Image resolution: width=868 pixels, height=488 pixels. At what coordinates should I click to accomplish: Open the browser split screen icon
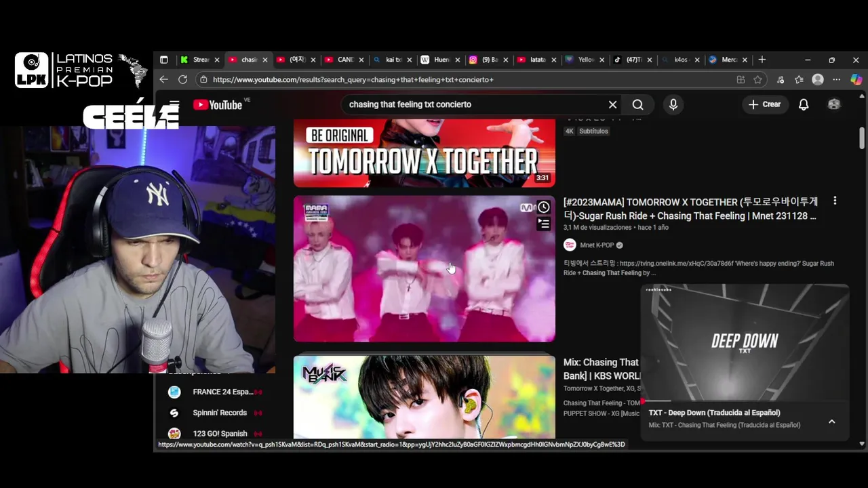741,79
